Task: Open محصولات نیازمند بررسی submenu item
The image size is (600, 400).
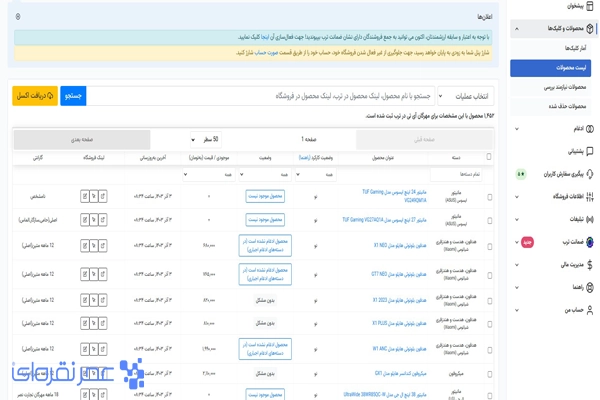Action: (x=551, y=87)
